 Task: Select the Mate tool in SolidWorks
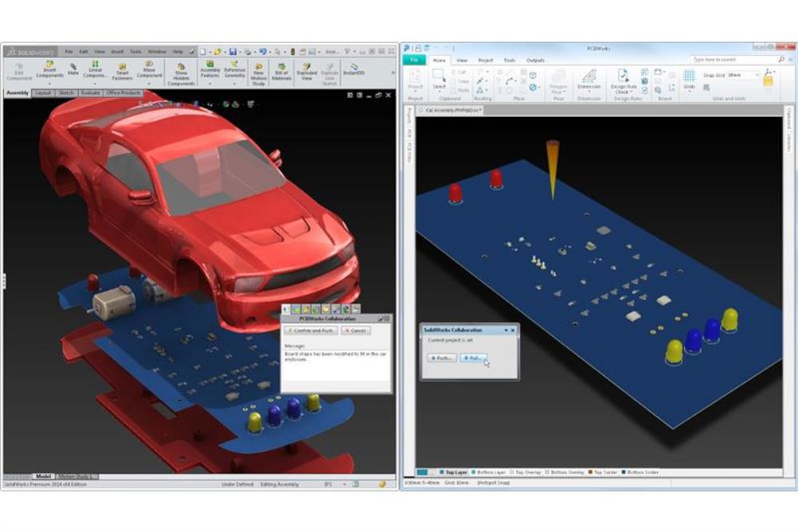tap(73, 68)
